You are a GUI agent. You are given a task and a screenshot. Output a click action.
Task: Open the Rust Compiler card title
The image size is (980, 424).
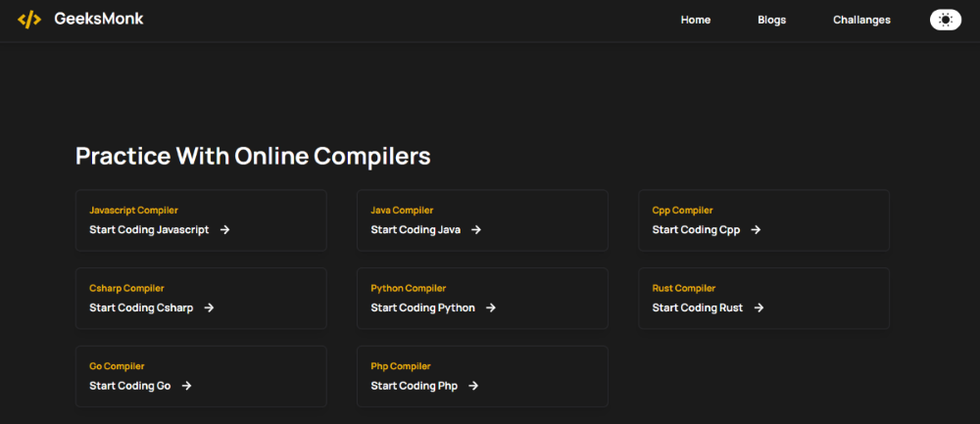tap(684, 289)
